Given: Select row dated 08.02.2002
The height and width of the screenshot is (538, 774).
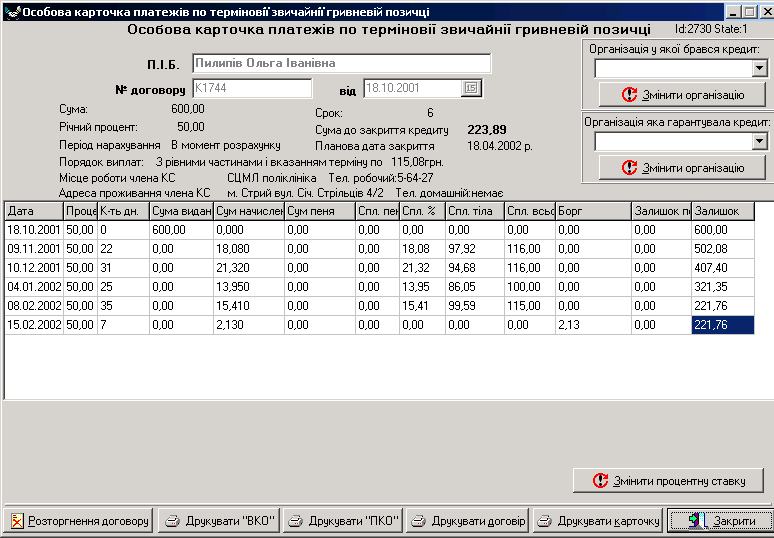Looking at the screenshot, I should coord(380,306).
